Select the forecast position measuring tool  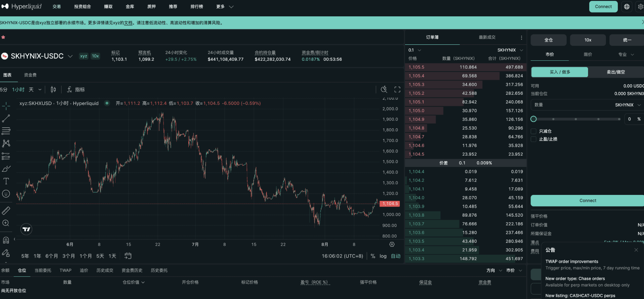tap(6, 156)
